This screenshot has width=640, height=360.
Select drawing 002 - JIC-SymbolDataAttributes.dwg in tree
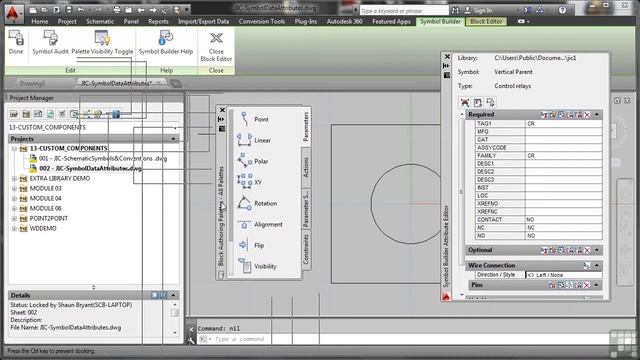coord(90,169)
